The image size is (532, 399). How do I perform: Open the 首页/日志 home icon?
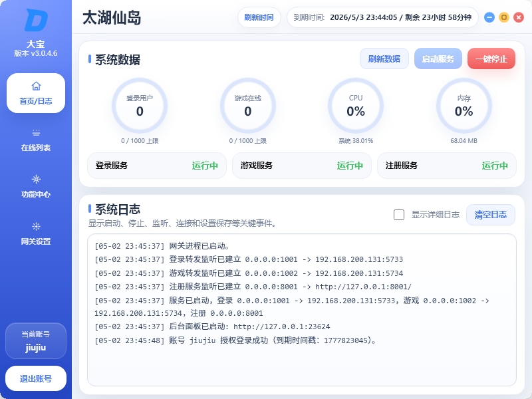pos(36,86)
